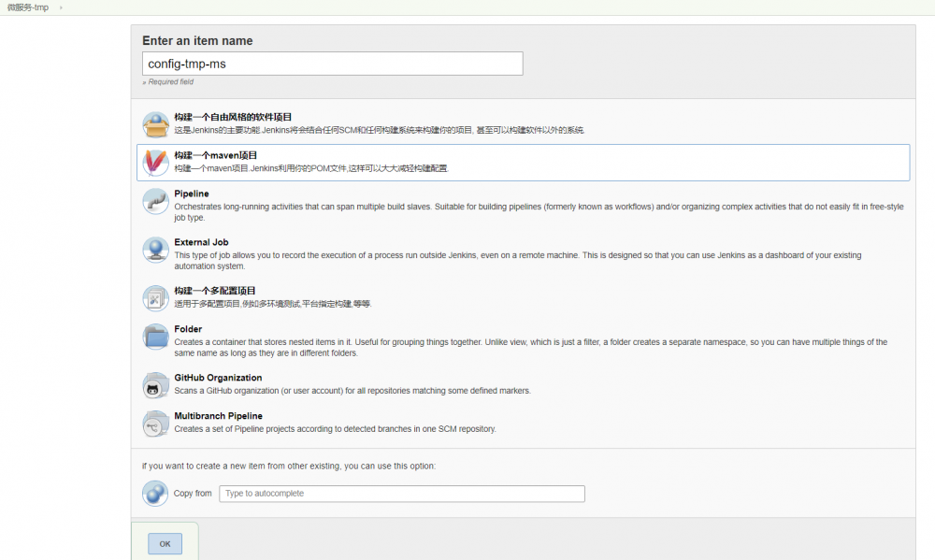The image size is (935, 560).
Task: Click the Multibranch Pipeline icon
Action: 155,424
